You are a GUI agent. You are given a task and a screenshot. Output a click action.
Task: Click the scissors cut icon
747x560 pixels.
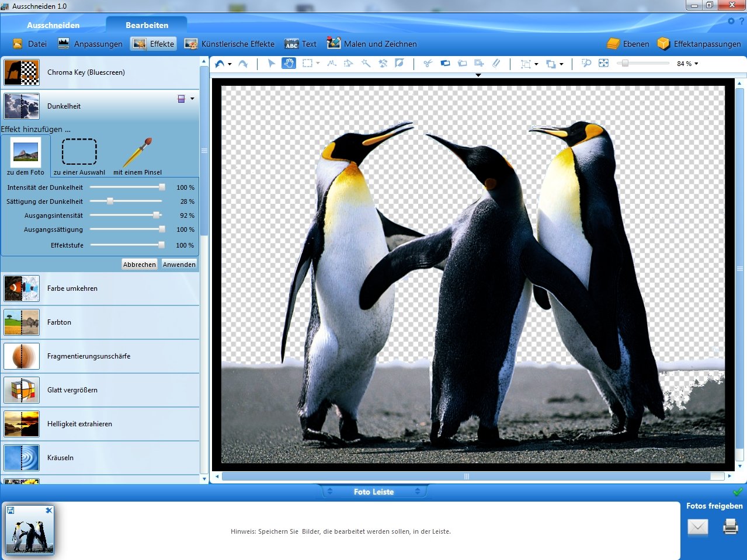[428, 63]
